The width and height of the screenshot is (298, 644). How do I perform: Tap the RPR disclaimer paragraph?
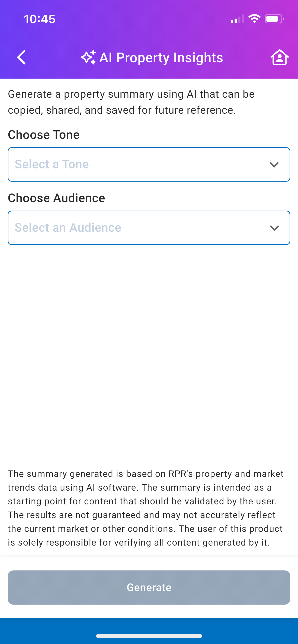pos(146,508)
